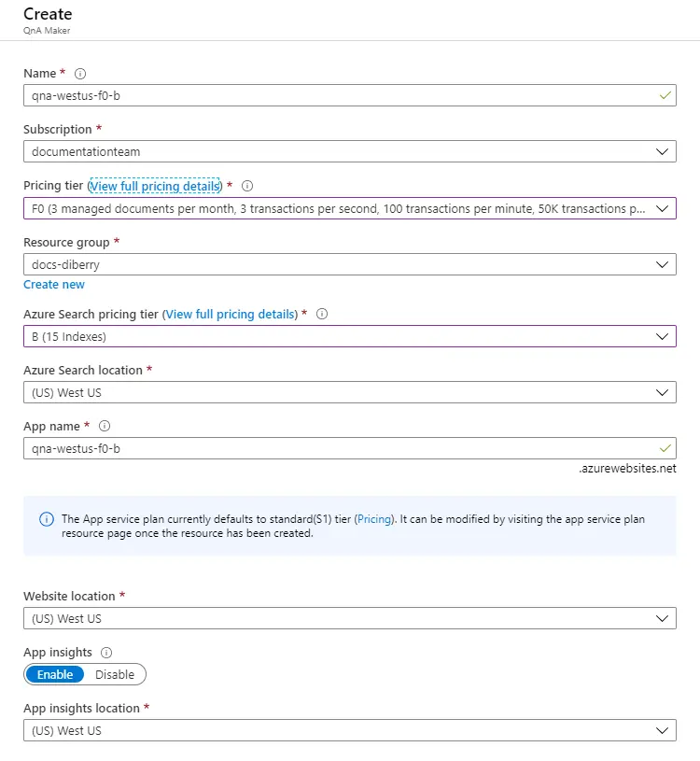The width and height of the screenshot is (700, 761).
Task: Click Create new resource group link
Action: (x=54, y=285)
